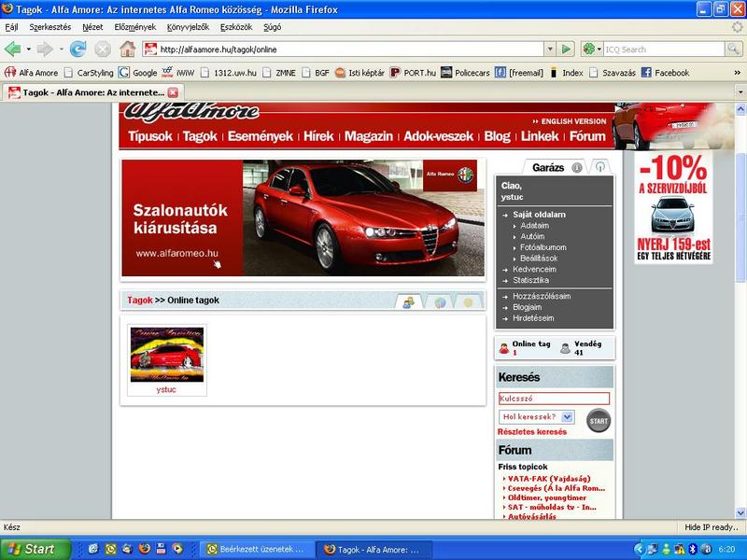Click the Tagok breadcrumb link
Viewport: 747px width, 560px height.
click(139, 300)
